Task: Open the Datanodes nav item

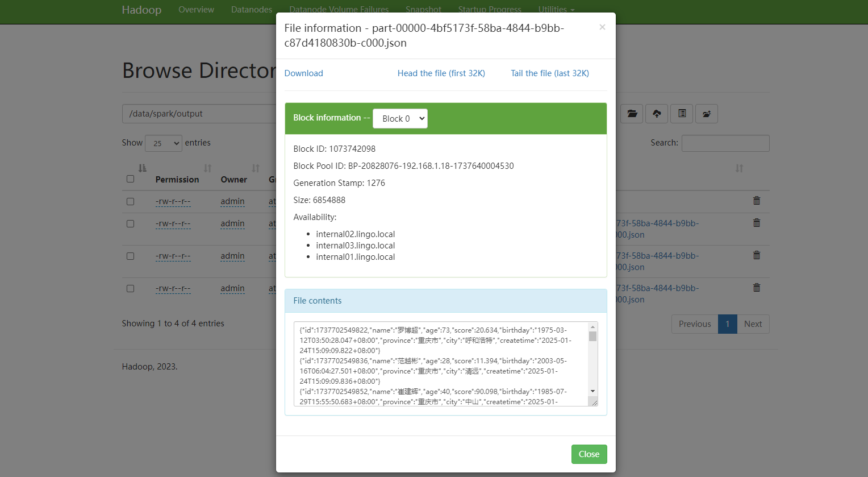Action: [x=252, y=10]
